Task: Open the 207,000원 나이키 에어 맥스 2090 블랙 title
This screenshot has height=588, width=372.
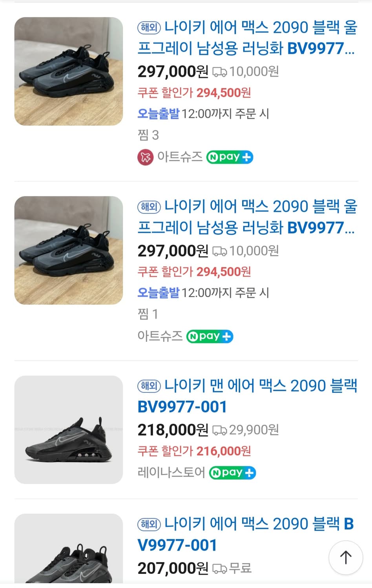Action: (246, 534)
